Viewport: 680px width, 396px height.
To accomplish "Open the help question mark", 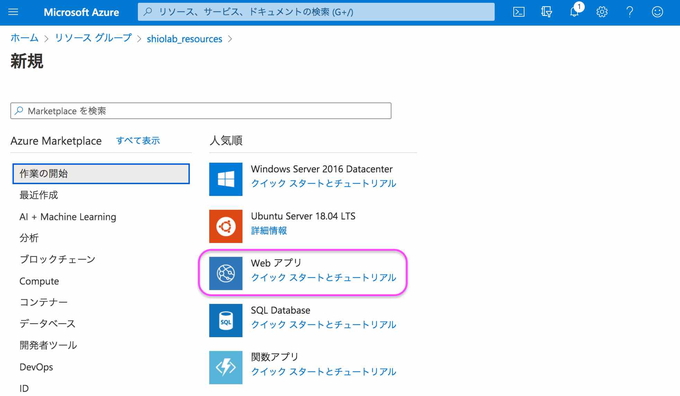I will 630,12.
